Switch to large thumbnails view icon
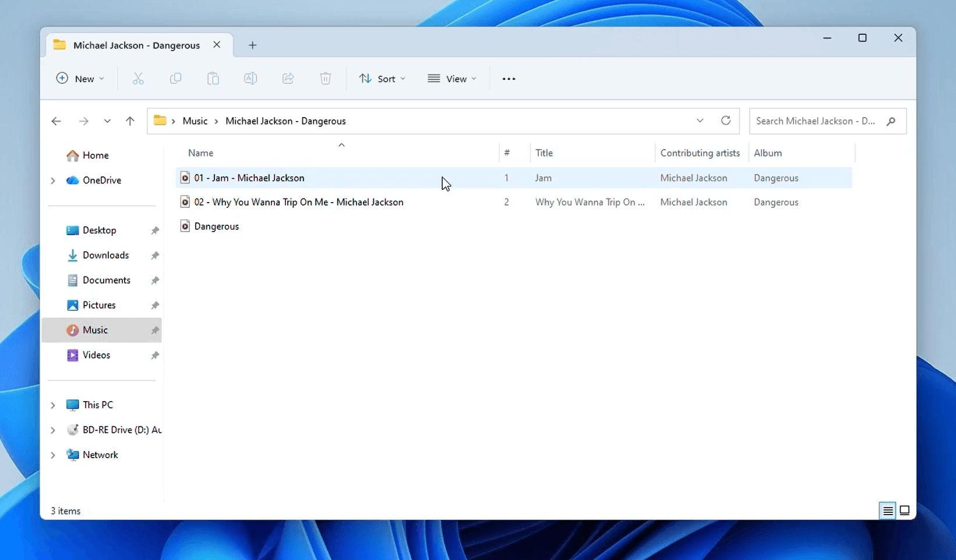This screenshot has width=956, height=560. [x=905, y=511]
